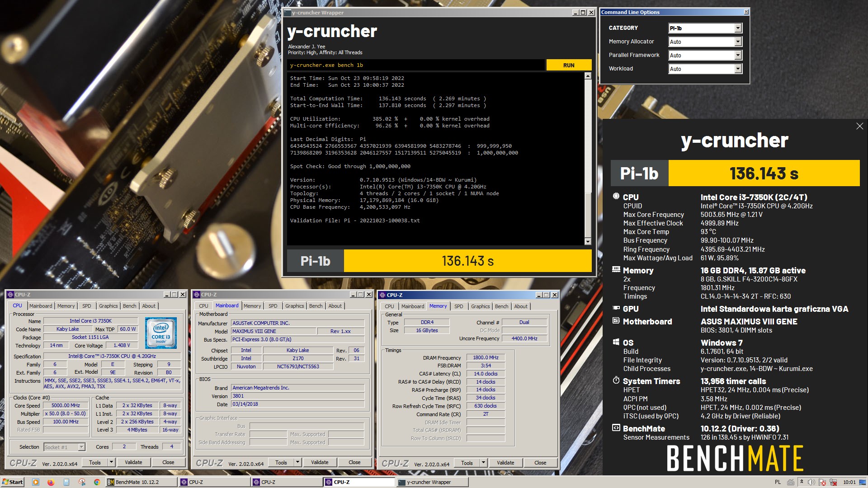Click the PL language indicator in the tray
Screen dimensions: 868x488
(778, 482)
